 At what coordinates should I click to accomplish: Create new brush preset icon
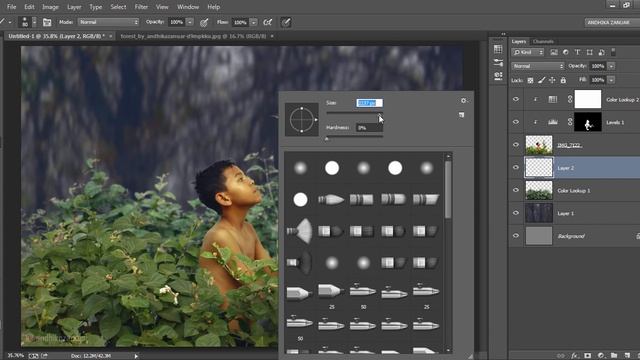[461, 115]
